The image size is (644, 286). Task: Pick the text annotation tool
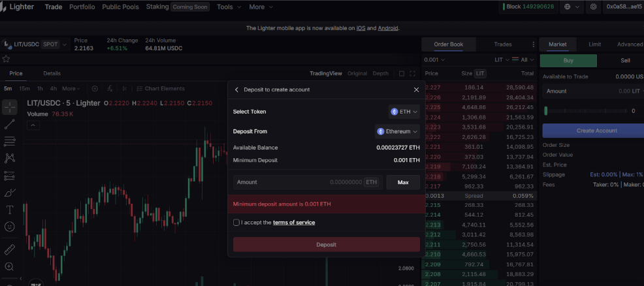point(10,210)
